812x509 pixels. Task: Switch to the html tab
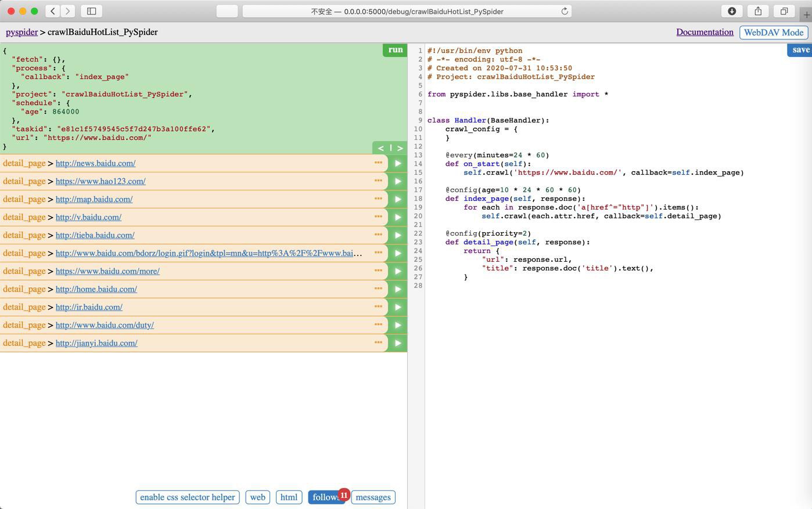tap(289, 497)
